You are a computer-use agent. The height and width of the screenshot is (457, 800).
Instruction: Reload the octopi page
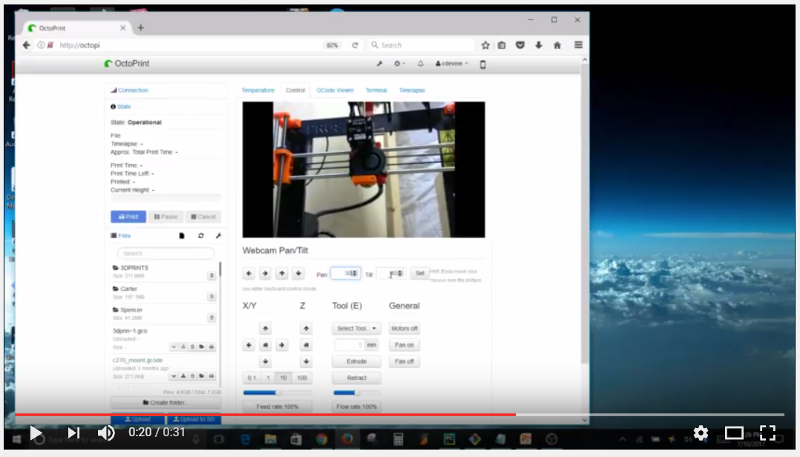(355, 45)
